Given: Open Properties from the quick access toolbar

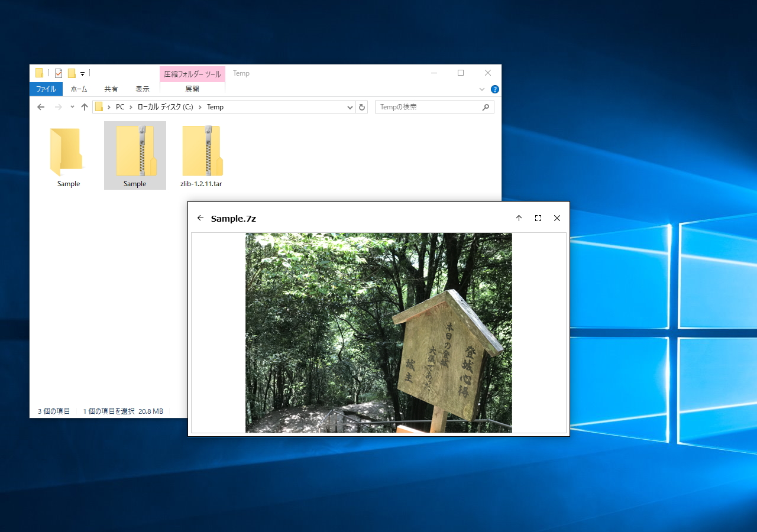Looking at the screenshot, I should (x=59, y=73).
